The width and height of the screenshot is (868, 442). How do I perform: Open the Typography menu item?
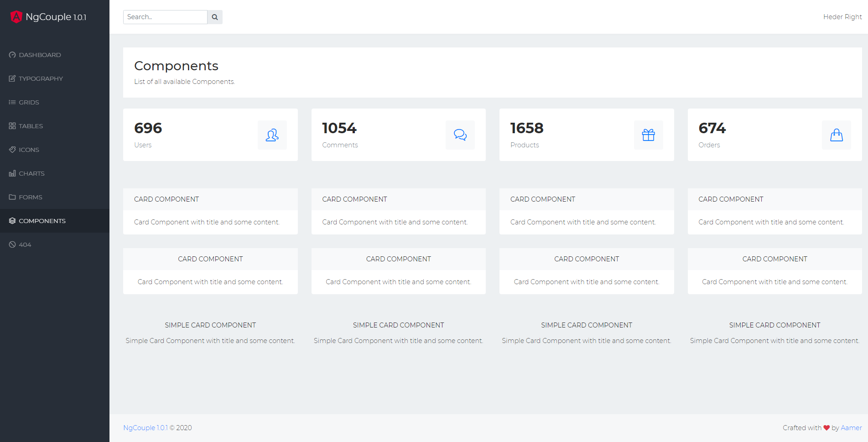point(55,78)
